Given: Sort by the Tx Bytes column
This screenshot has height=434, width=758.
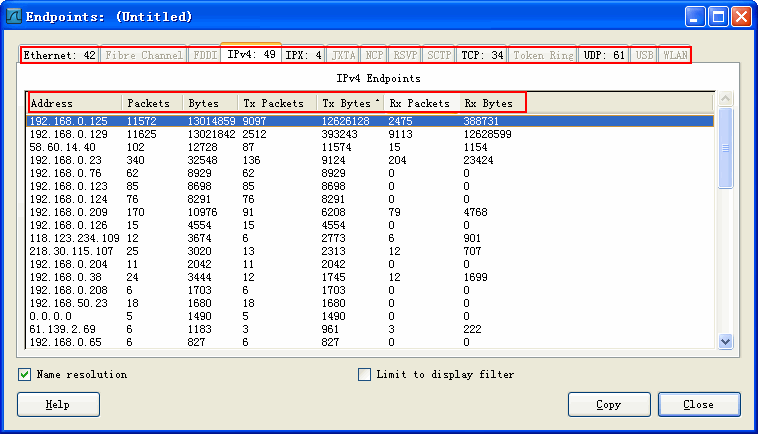Looking at the screenshot, I should coord(350,103).
